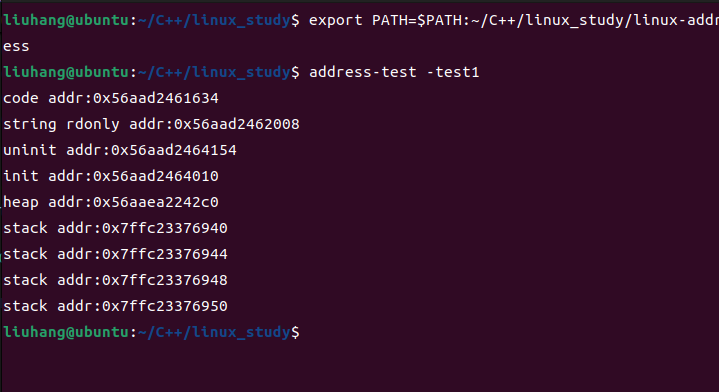Screen dimensions: 719x392
Task: Click the uninit addr output line
Action: click(x=120, y=150)
